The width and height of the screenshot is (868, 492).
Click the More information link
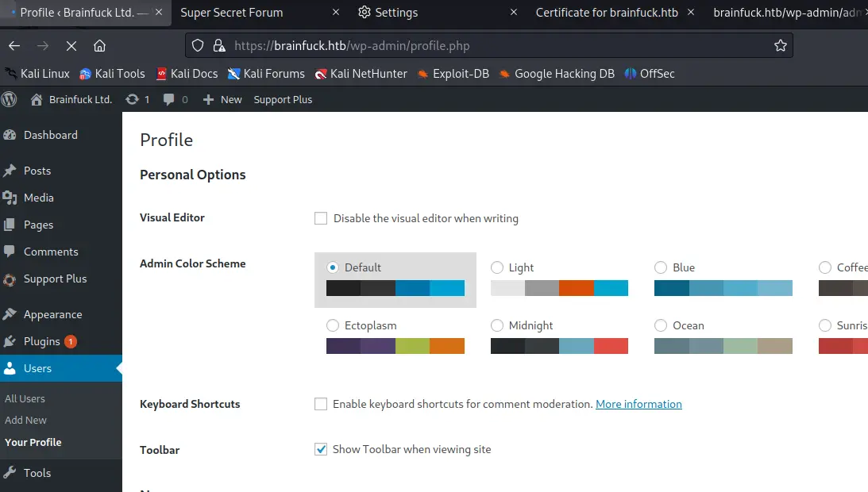(x=638, y=404)
